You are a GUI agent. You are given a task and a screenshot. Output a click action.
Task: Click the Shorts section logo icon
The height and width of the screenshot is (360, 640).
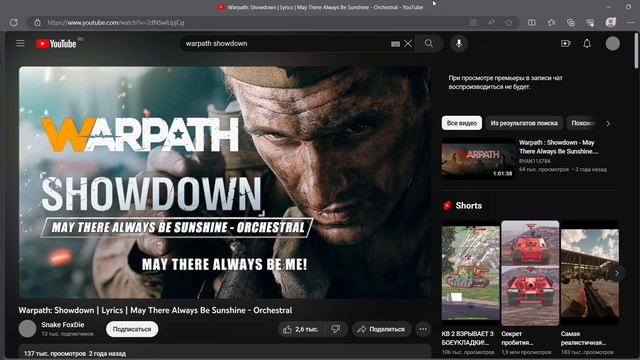click(x=447, y=205)
